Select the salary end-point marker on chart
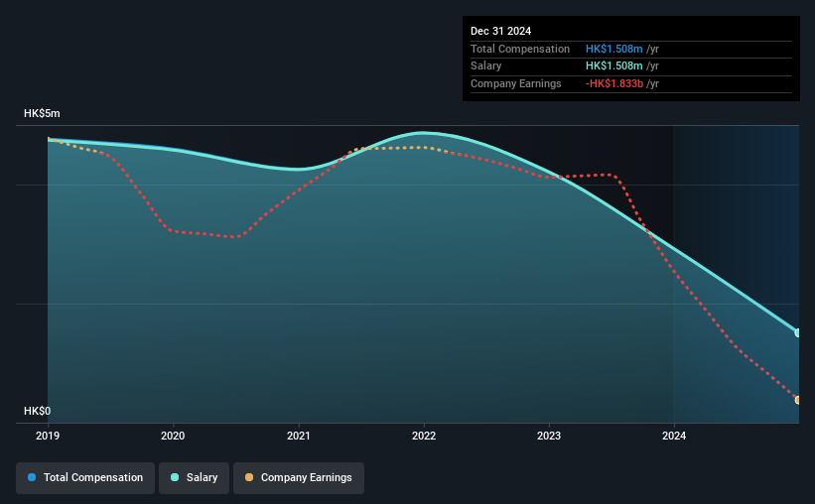The height and width of the screenshot is (504, 815). pyautogui.click(x=798, y=332)
